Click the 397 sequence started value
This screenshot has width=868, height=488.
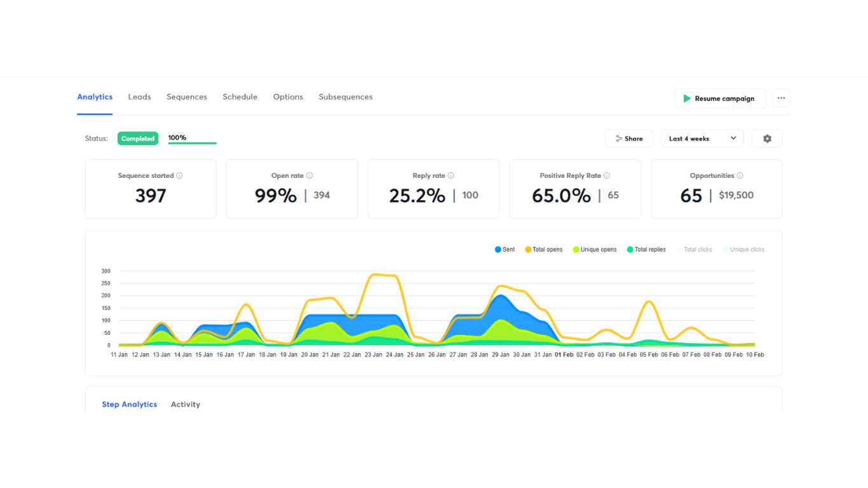click(x=151, y=196)
